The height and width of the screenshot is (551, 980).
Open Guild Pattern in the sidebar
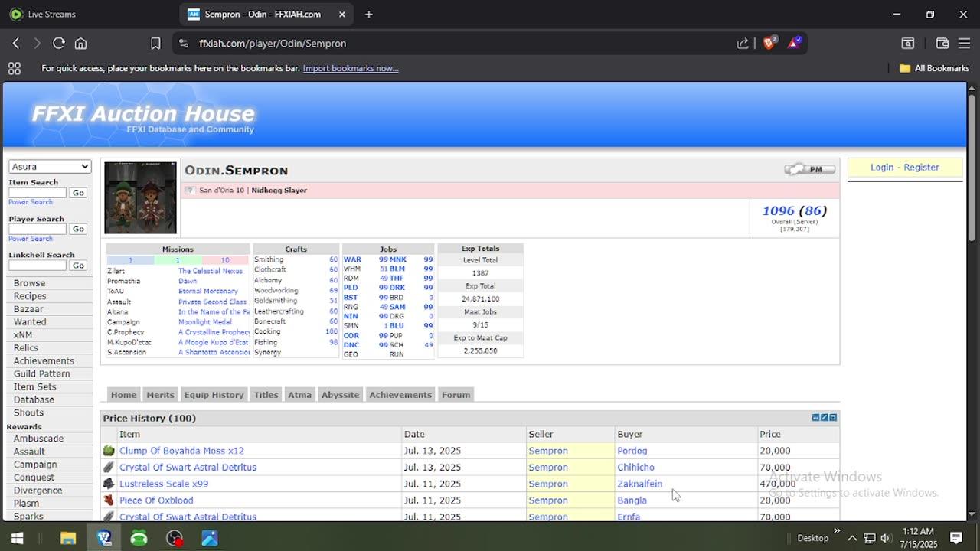[x=41, y=374]
